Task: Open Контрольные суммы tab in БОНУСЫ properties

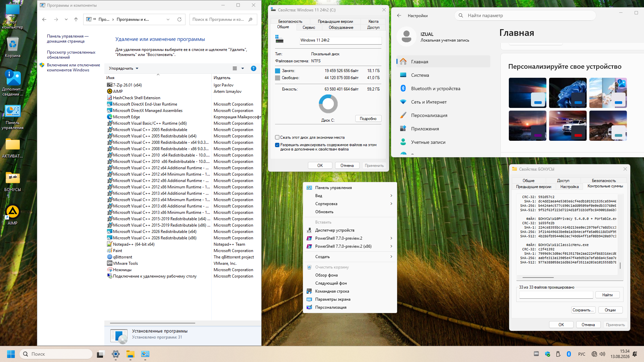Action: 605,186
